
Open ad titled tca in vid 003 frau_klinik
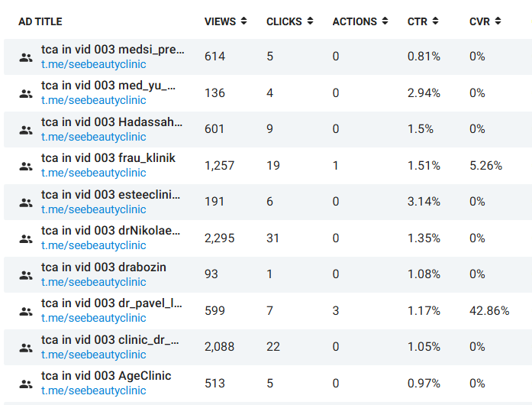tap(108, 158)
